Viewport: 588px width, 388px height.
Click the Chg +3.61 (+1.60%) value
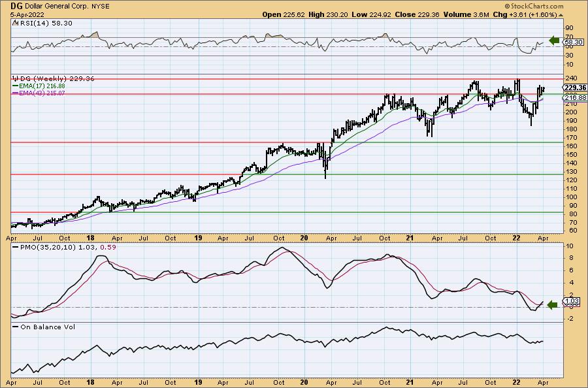coord(525,14)
